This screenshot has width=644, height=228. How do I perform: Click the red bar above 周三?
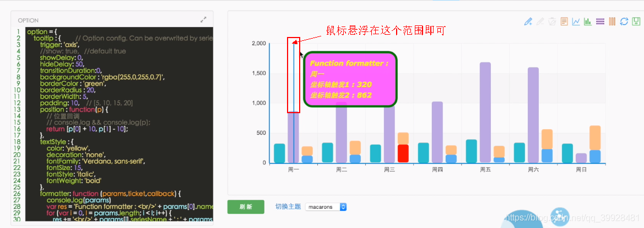click(403, 153)
